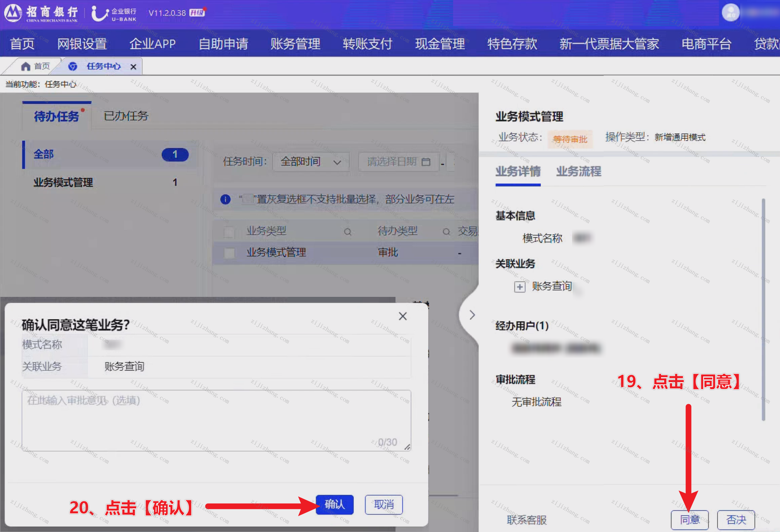Switch to 业务详情 tab
780x532 pixels.
pos(518,172)
